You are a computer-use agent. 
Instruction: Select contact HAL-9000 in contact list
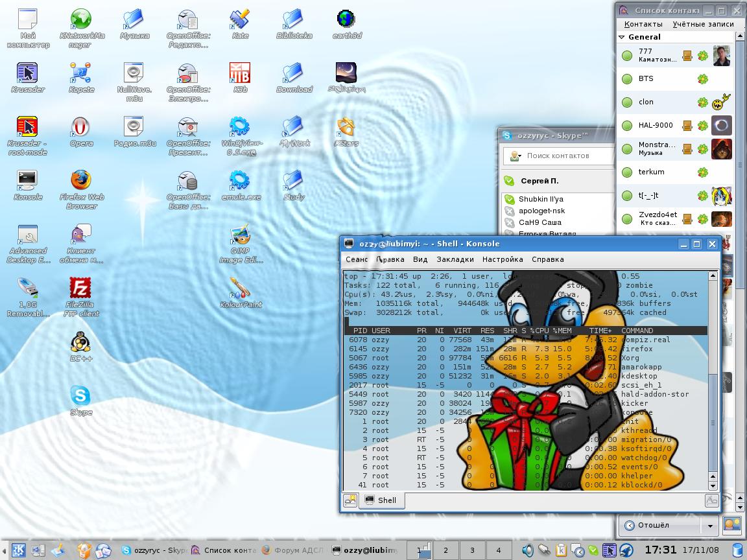(675, 125)
